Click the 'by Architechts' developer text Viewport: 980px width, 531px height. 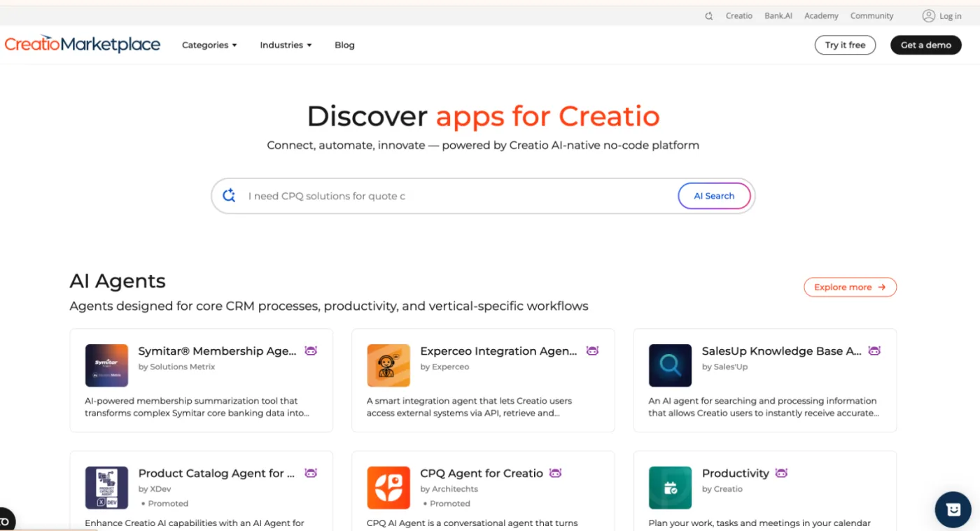click(449, 489)
